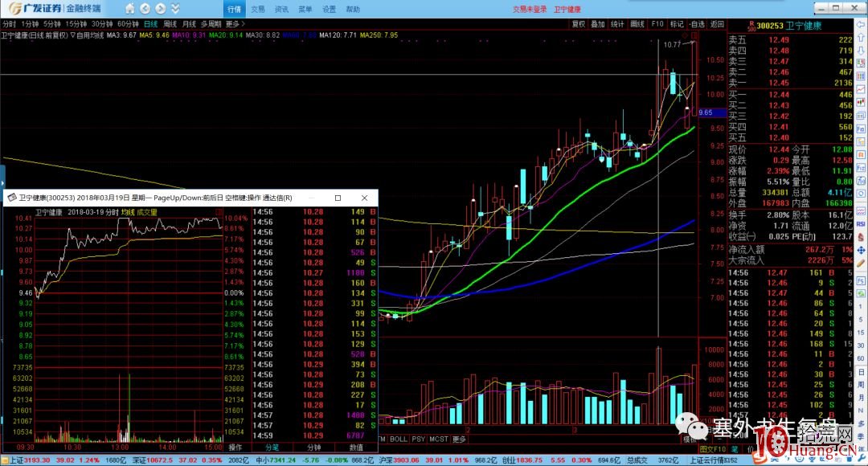Click the 叠加 toolbar button

point(598,24)
